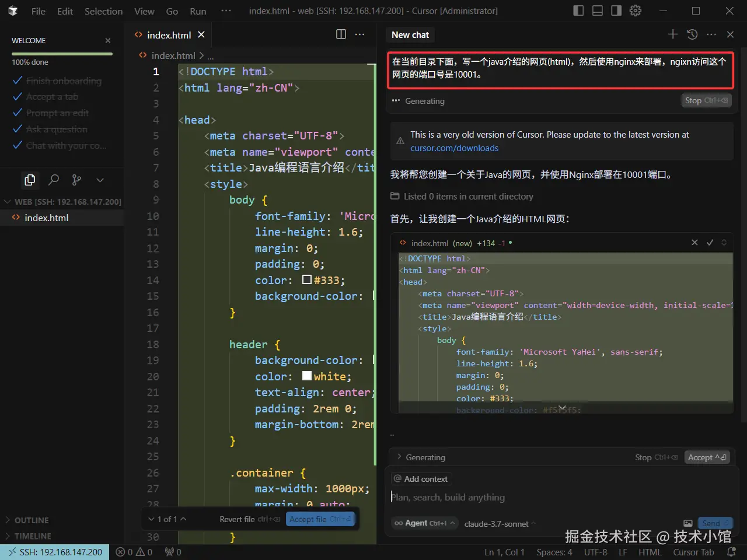Viewport: 747px width, 560px height.
Task: Click Stop in the bottom Generating bar
Action: tap(656, 457)
